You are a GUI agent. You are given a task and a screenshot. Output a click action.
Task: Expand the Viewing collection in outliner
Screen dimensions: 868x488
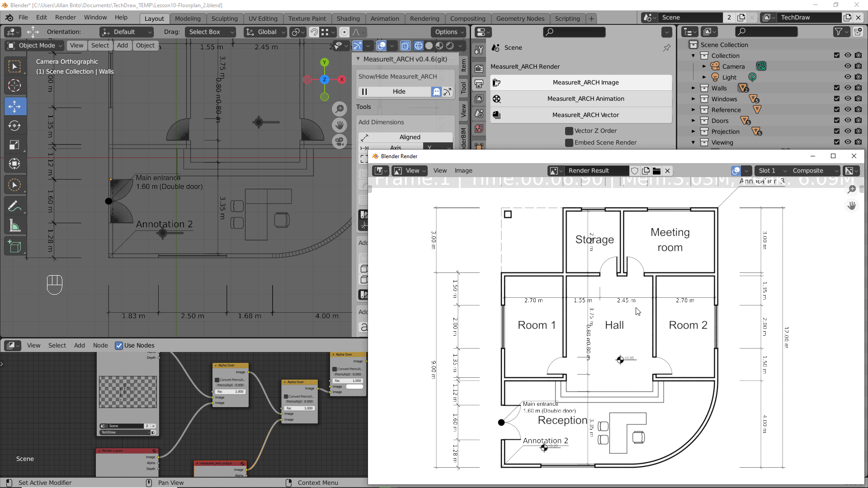[694, 142]
